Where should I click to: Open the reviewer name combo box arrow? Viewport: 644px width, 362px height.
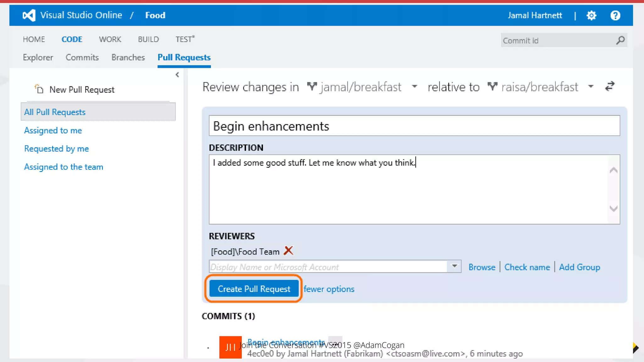[454, 266]
